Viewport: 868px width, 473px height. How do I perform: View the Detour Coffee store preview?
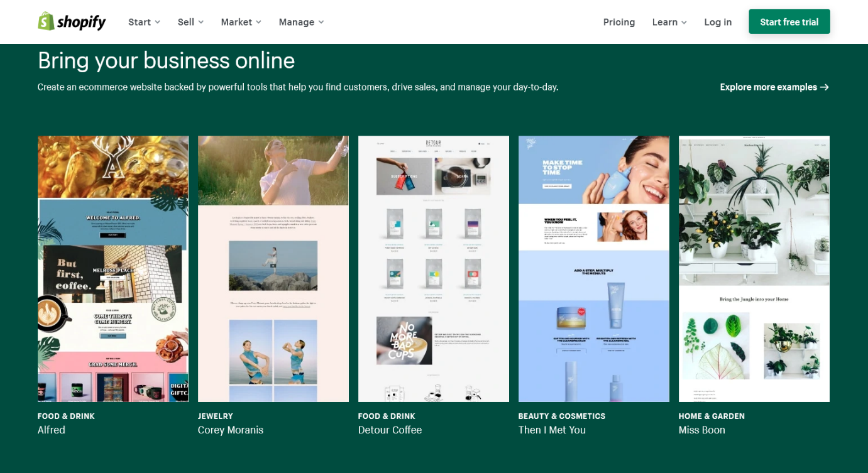(x=434, y=269)
